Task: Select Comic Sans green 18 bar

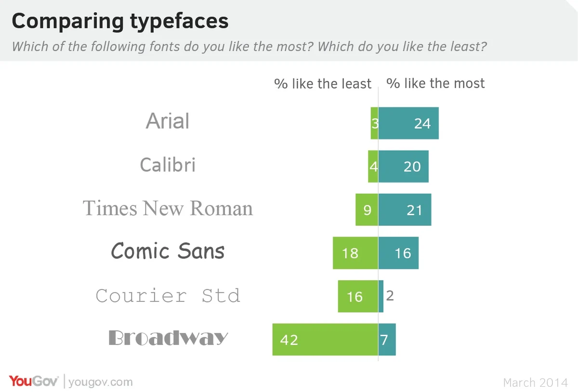Action: point(355,253)
